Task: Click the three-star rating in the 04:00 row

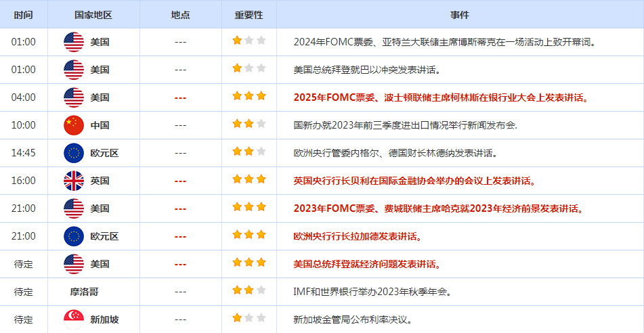Action: pos(249,96)
